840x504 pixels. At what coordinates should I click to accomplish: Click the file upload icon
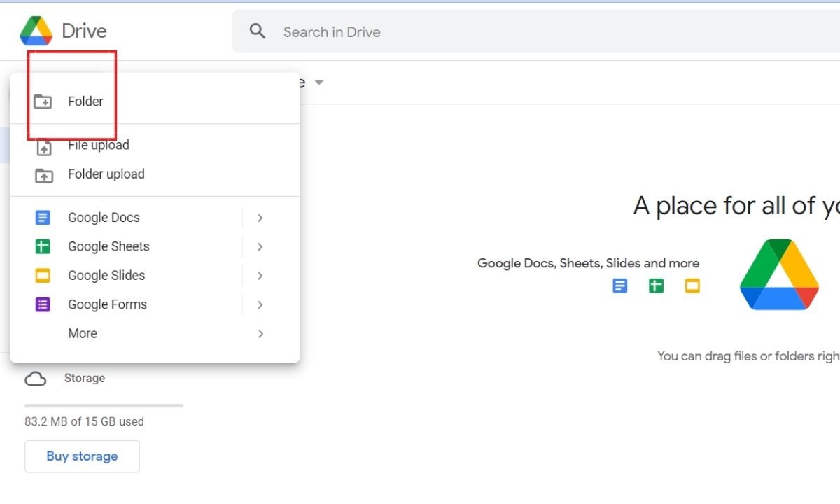[44, 147]
